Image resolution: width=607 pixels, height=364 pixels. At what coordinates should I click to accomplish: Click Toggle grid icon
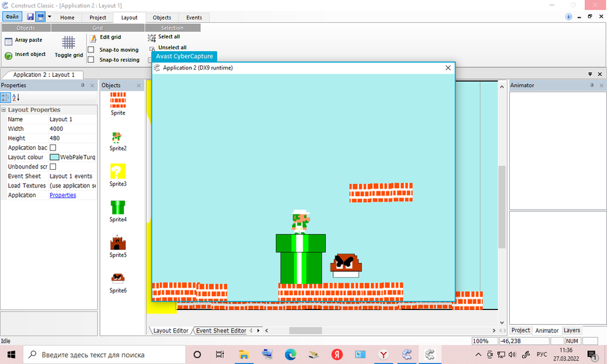click(x=69, y=42)
